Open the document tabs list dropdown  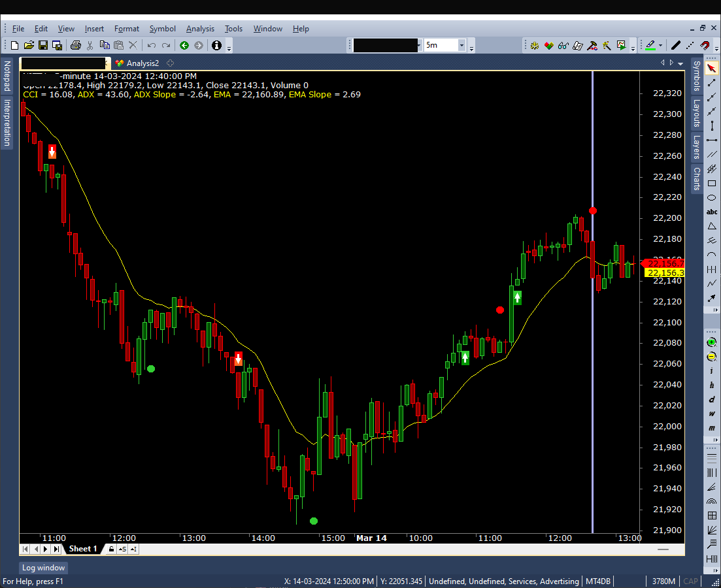pyautogui.click(x=681, y=63)
